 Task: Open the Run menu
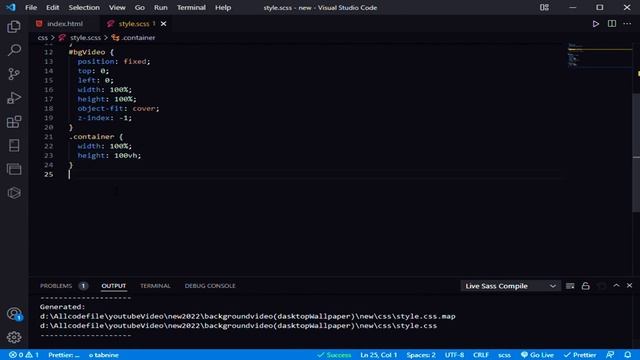pyautogui.click(x=161, y=7)
